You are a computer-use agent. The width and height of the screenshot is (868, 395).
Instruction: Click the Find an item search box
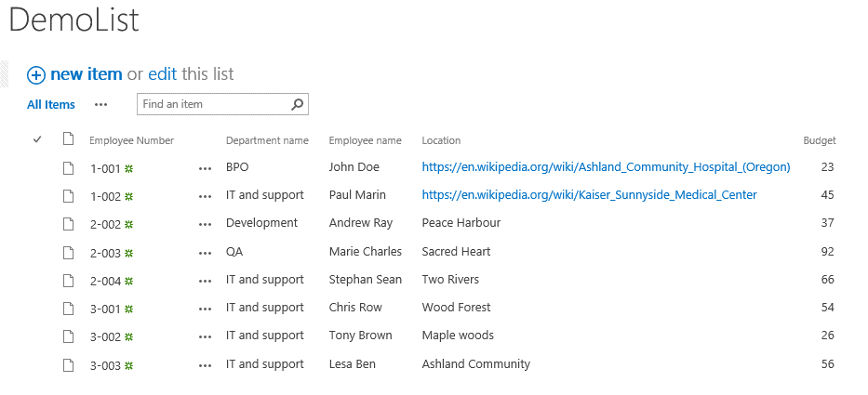pos(212,104)
